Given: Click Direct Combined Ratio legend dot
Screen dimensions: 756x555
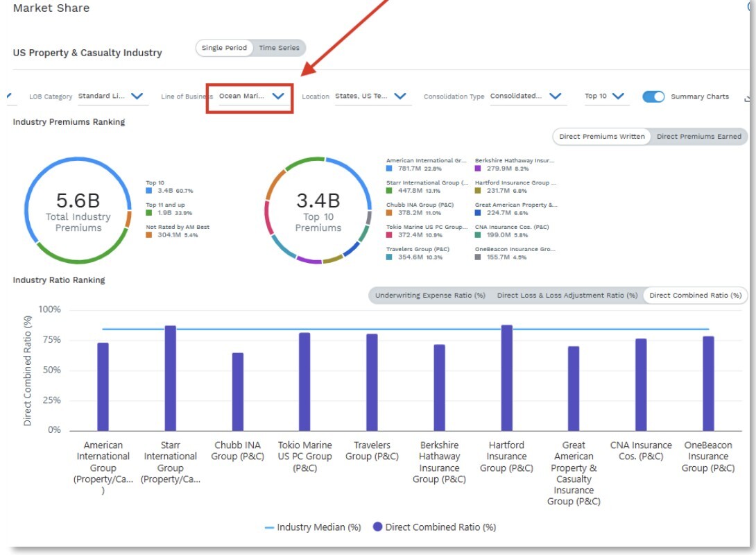Looking at the screenshot, I should pyautogui.click(x=377, y=527).
